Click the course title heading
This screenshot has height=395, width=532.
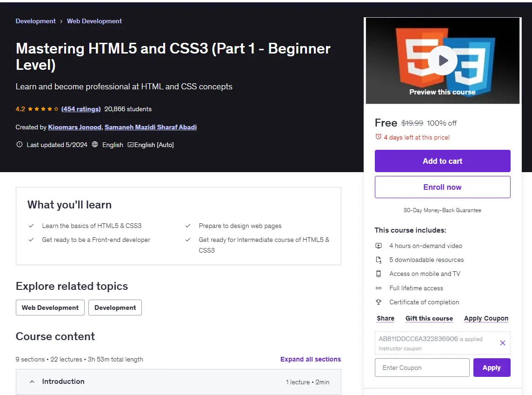click(x=173, y=56)
